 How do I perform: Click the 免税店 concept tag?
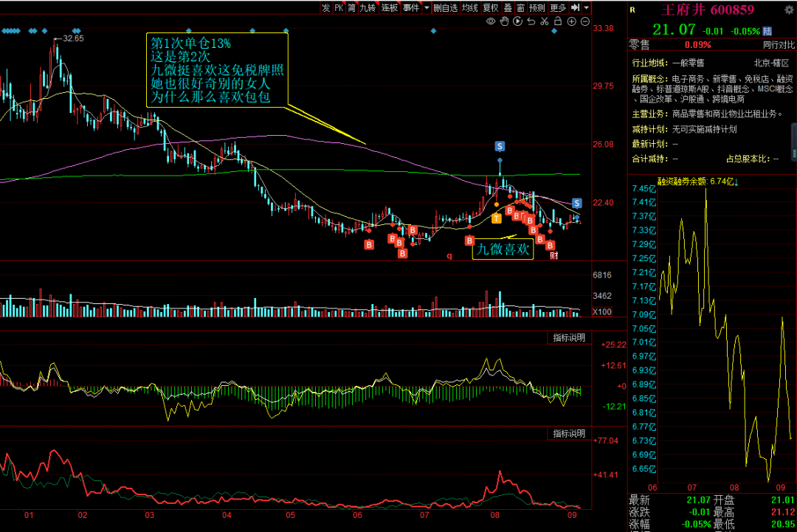(756, 79)
